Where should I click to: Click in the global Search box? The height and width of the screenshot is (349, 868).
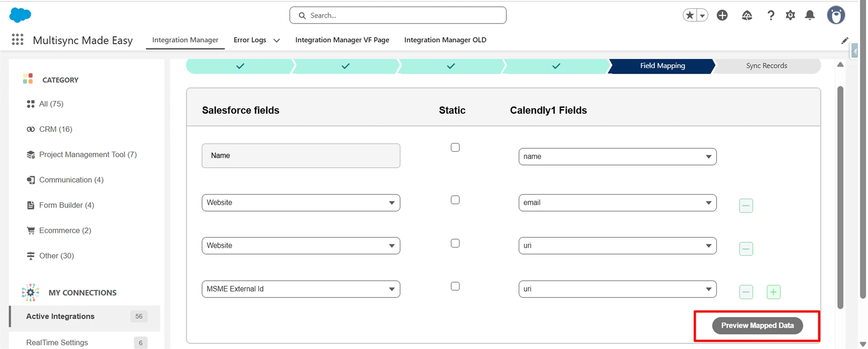pos(398,15)
